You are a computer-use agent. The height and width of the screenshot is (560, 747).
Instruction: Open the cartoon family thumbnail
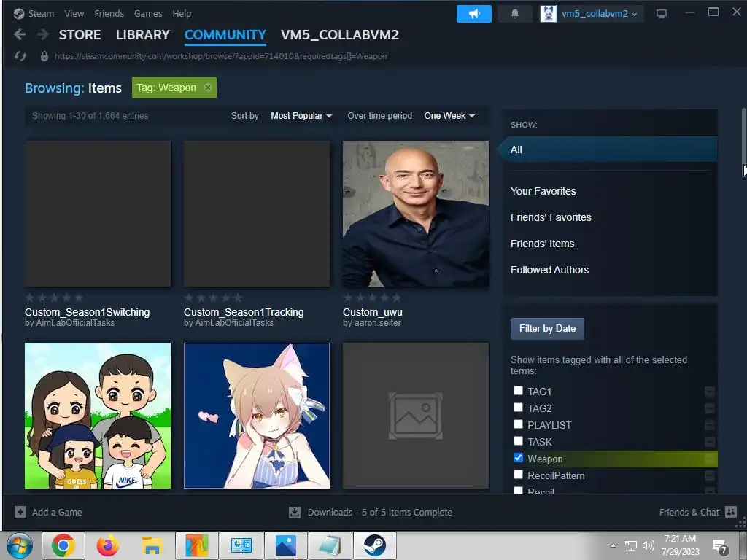pos(98,415)
